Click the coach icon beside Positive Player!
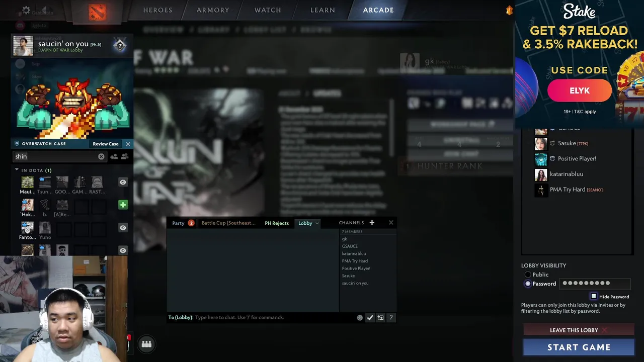 coord(552,158)
